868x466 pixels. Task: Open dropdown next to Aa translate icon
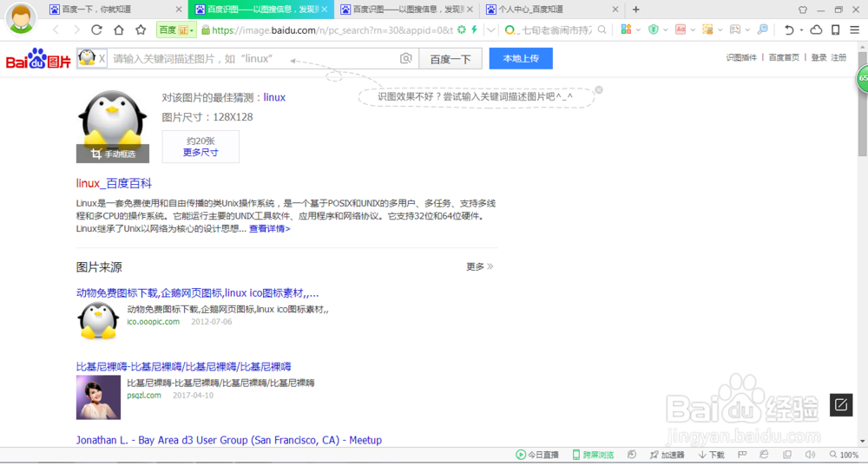(x=693, y=30)
